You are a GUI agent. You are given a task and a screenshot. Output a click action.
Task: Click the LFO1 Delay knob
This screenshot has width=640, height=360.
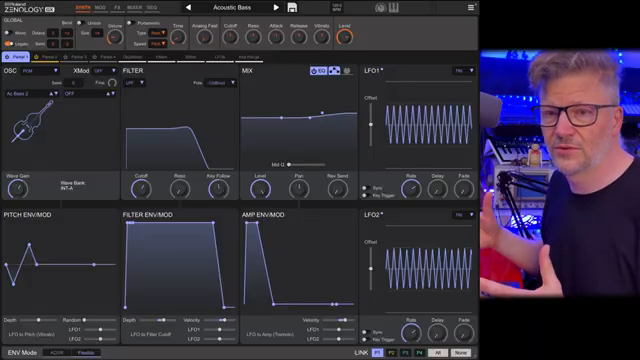(x=438, y=189)
